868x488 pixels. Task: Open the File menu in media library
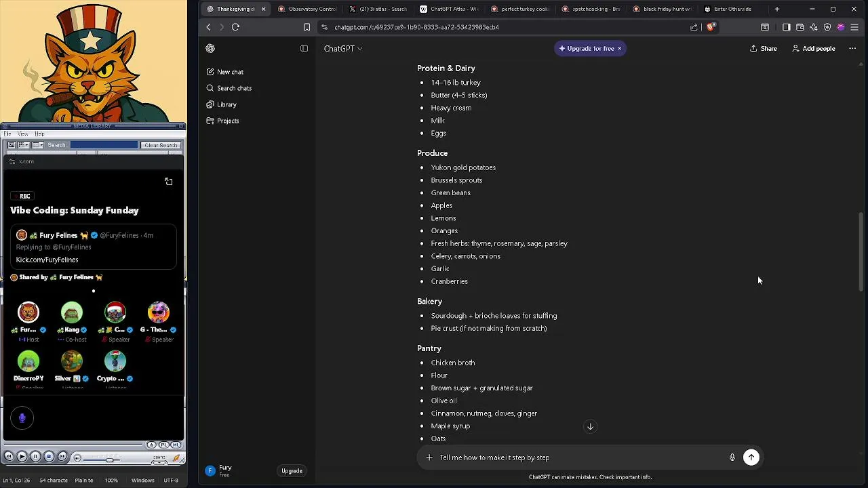click(x=7, y=134)
